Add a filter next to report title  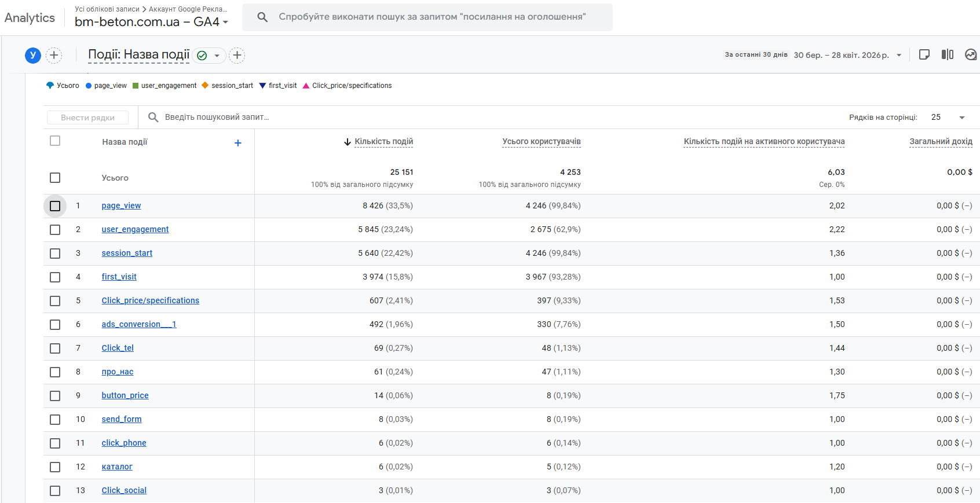click(237, 55)
